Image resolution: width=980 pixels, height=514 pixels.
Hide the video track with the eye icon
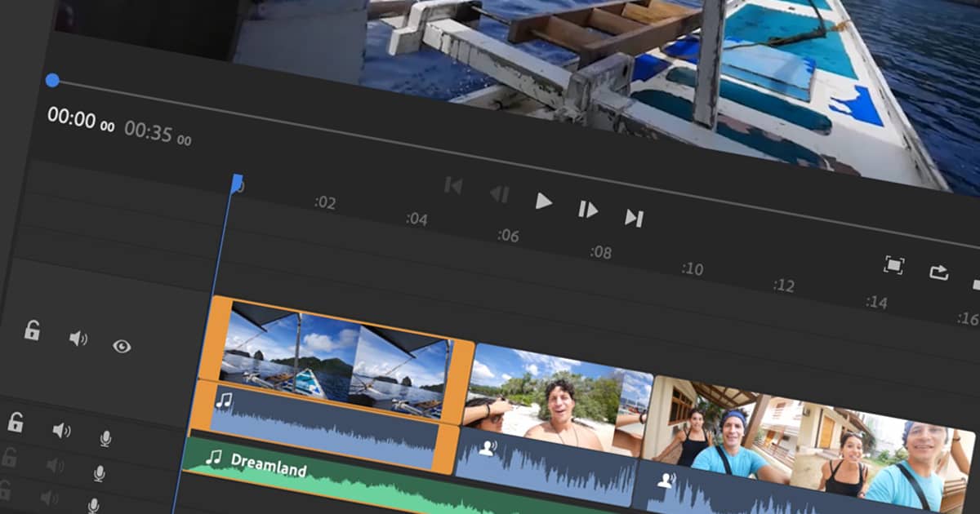point(122,347)
